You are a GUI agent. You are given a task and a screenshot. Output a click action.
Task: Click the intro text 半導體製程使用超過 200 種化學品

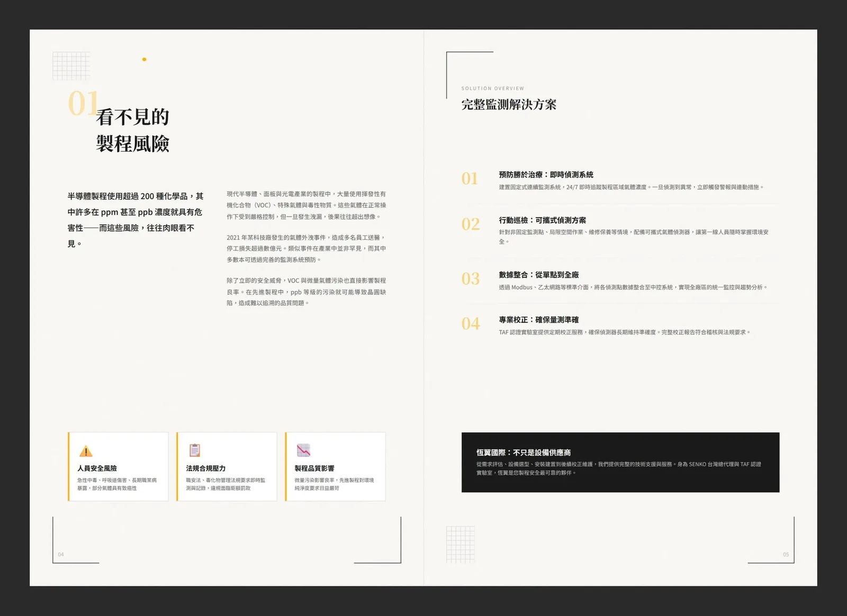(136, 220)
